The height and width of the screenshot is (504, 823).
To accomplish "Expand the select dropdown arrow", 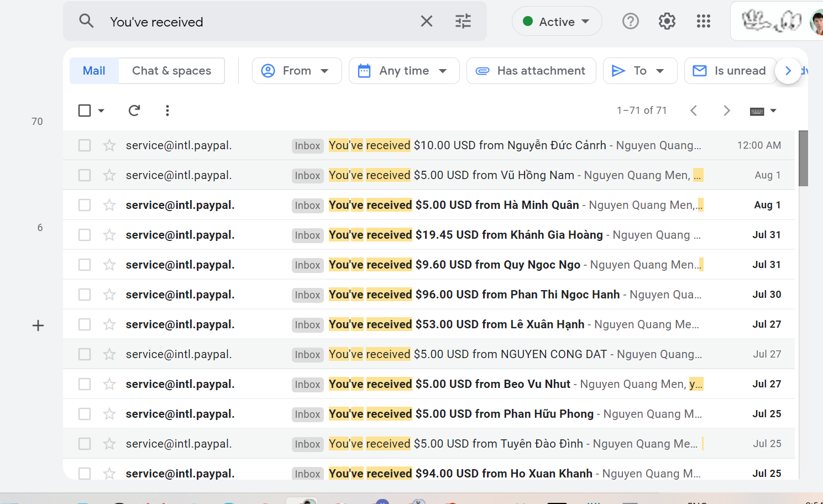I will (x=101, y=111).
